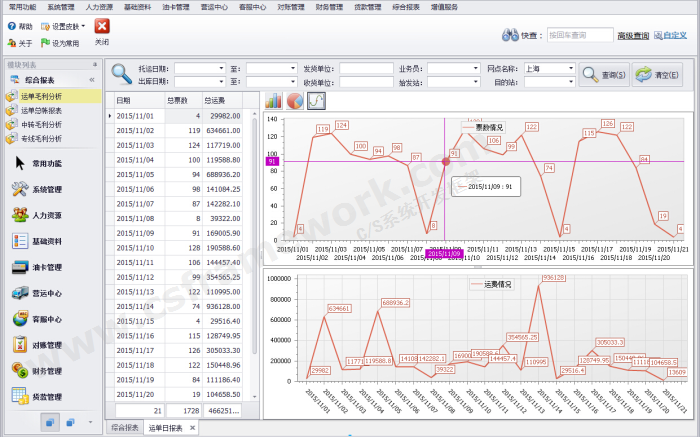This screenshot has width=700, height=437.
Task: Open the 高级查询 advanced search link
Action: coord(632,35)
